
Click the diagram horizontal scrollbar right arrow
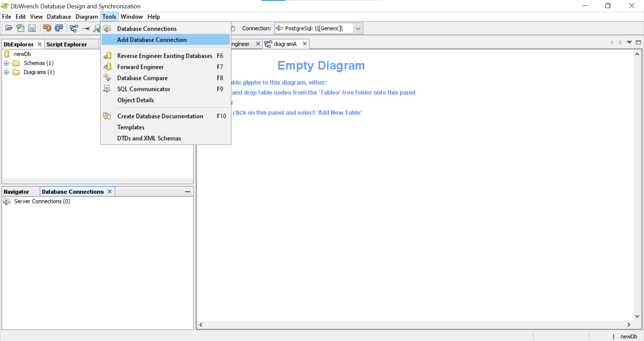pyautogui.click(x=629, y=325)
